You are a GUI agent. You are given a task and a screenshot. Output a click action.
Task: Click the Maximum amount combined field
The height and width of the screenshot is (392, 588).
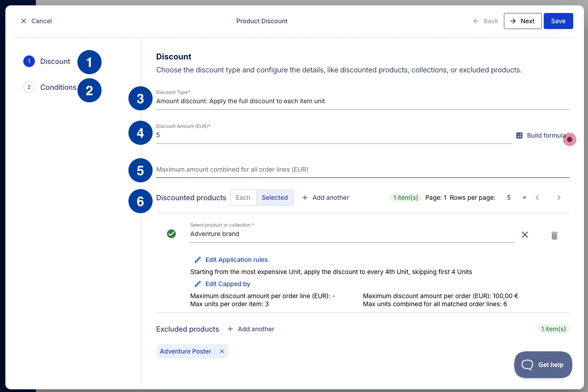(362, 169)
